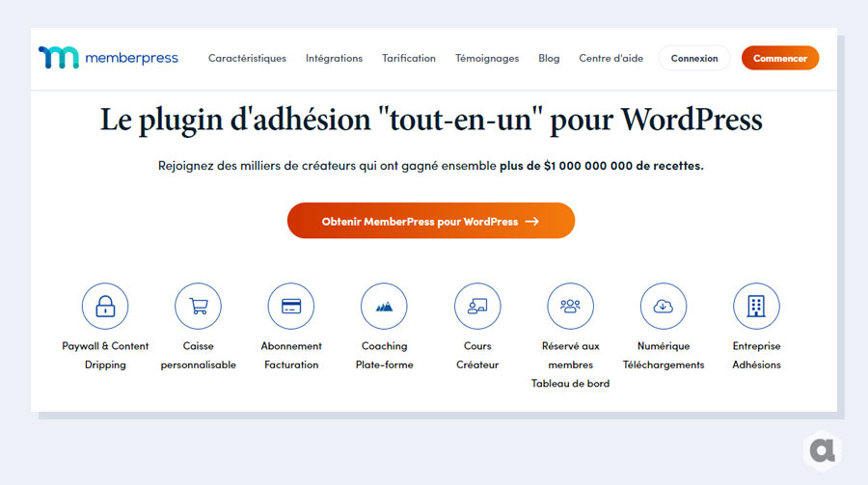Click the Abonnement Facturation card icon
This screenshot has height=485, width=868.
(x=291, y=307)
